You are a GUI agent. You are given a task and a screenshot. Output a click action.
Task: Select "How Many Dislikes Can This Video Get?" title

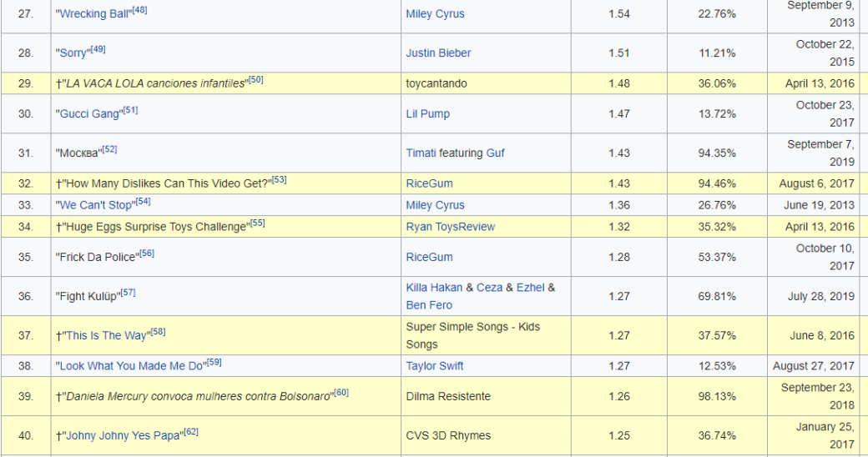pos(167,183)
